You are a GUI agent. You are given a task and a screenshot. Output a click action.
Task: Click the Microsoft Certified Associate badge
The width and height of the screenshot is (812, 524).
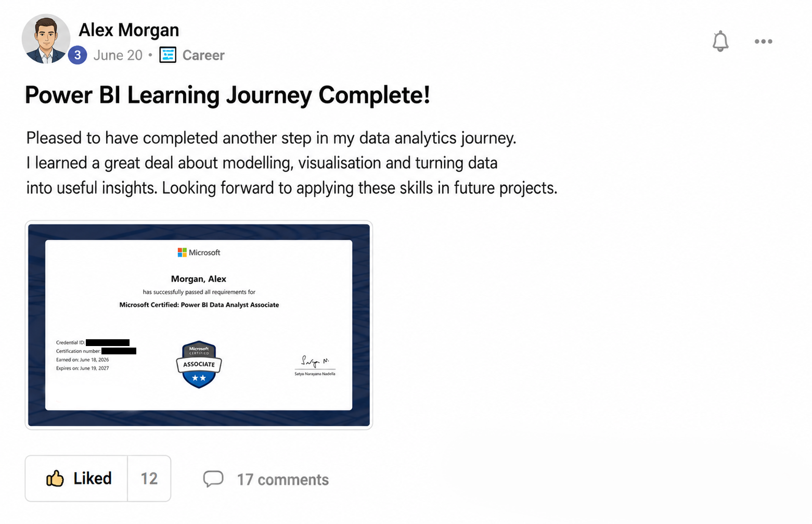tap(199, 365)
